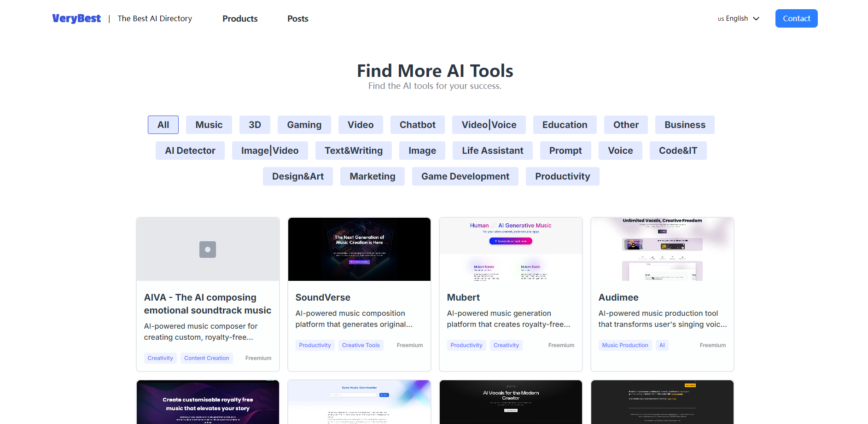This screenshot has width=868, height=424.
Task: Pick the Code&IT category
Action: point(678,151)
